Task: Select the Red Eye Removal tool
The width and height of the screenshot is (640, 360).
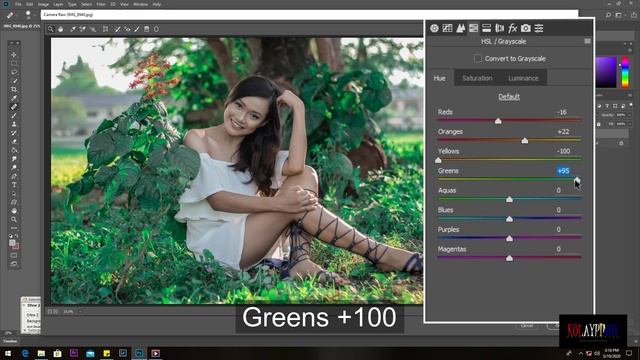Action: click(127, 29)
